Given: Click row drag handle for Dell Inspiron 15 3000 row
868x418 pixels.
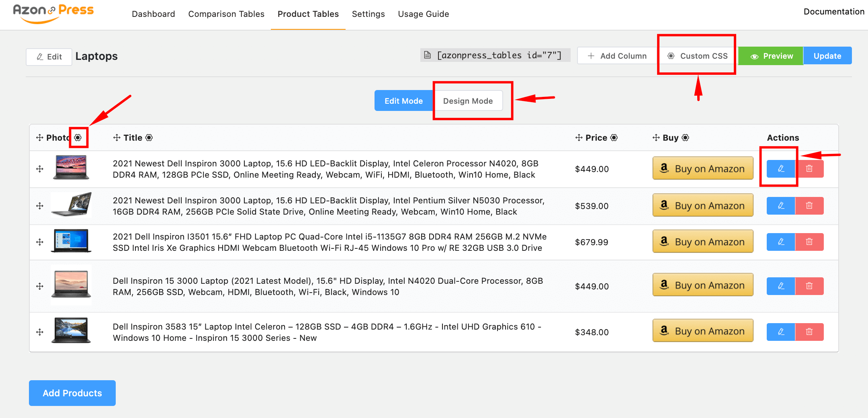Looking at the screenshot, I should [x=39, y=286].
